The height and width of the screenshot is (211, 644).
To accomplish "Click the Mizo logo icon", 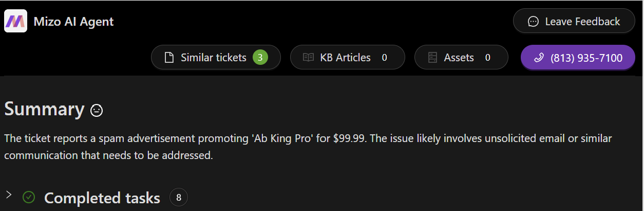I will click(x=15, y=21).
